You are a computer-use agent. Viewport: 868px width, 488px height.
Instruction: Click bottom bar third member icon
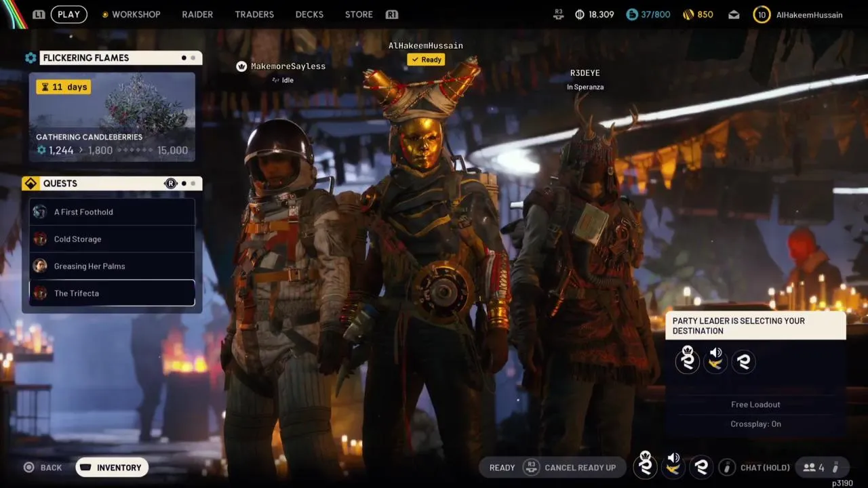702,467
